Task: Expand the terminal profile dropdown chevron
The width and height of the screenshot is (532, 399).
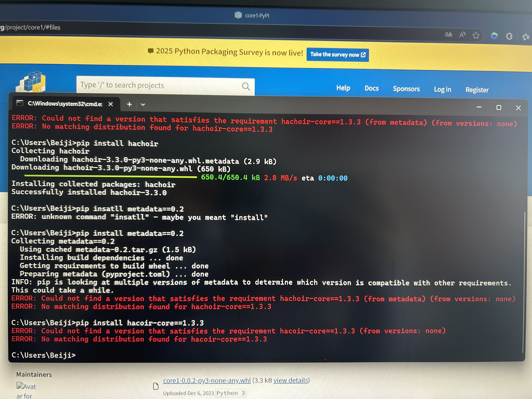Action: [x=143, y=105]
